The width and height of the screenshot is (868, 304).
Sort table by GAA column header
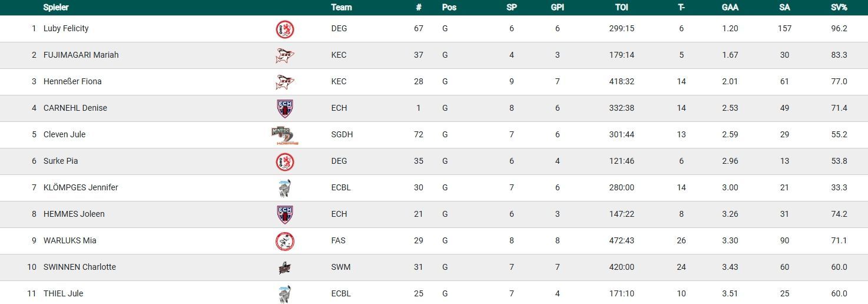click(730, 8)
